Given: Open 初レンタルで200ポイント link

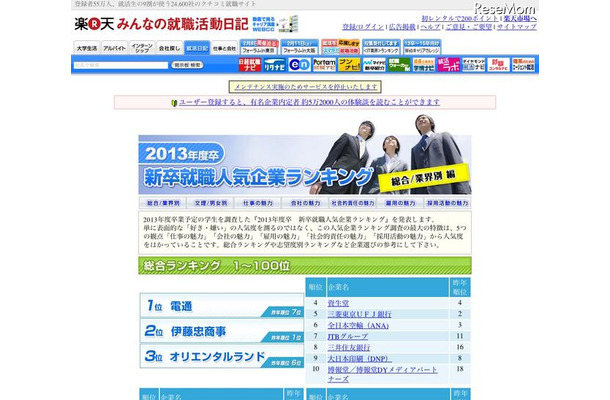Looking at the screenshot, I should [x=460, y=19].
